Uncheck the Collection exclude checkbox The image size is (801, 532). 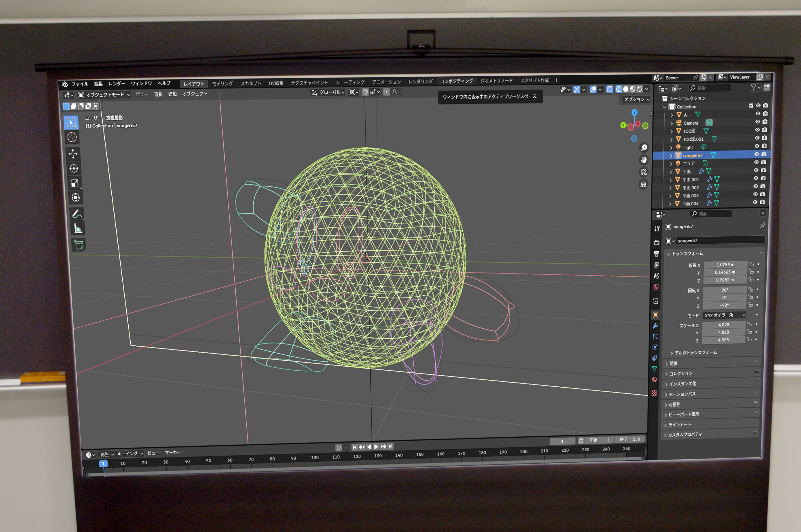pos(751,106)
